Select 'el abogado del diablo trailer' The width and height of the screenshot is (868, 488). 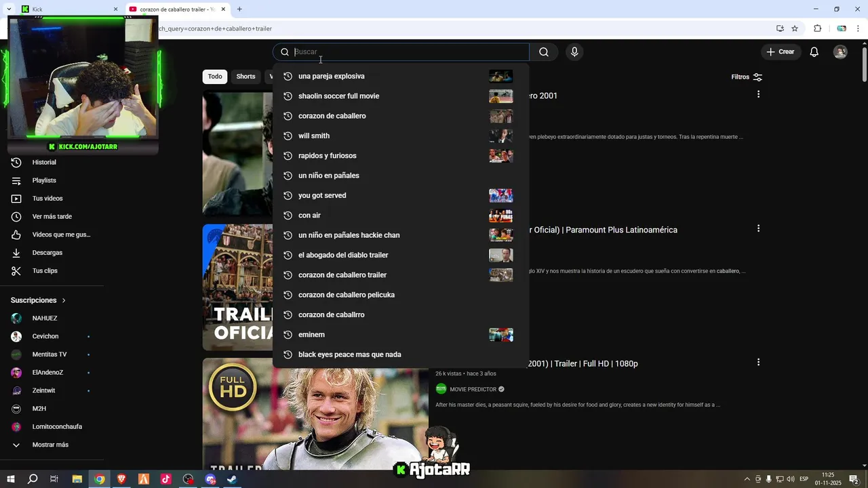pos(401,256)
